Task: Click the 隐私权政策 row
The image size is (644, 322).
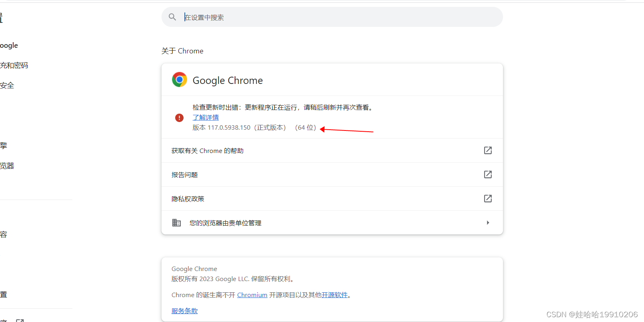Action: pos(332,199)
